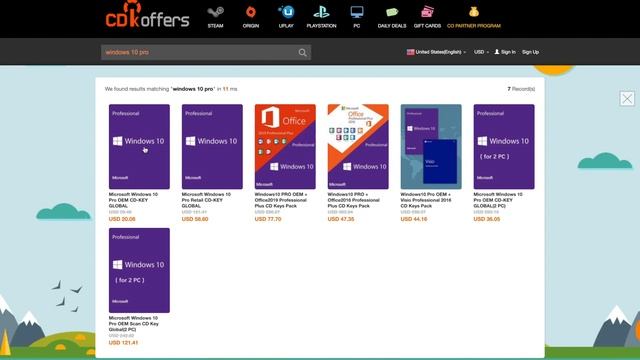
Task: Open the CDKoffers home logo
Action: (x=147, y=15)
